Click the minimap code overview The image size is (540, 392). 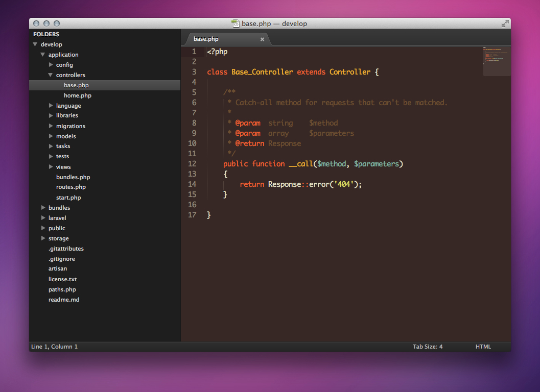496,61
